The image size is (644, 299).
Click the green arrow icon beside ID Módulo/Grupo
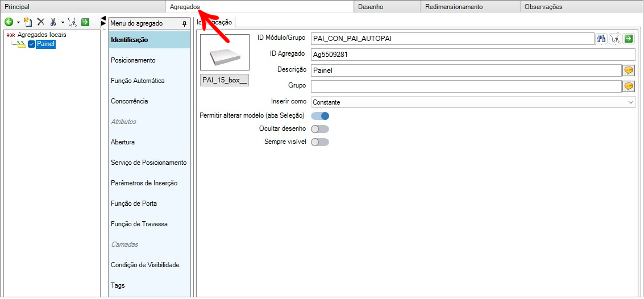629,39
